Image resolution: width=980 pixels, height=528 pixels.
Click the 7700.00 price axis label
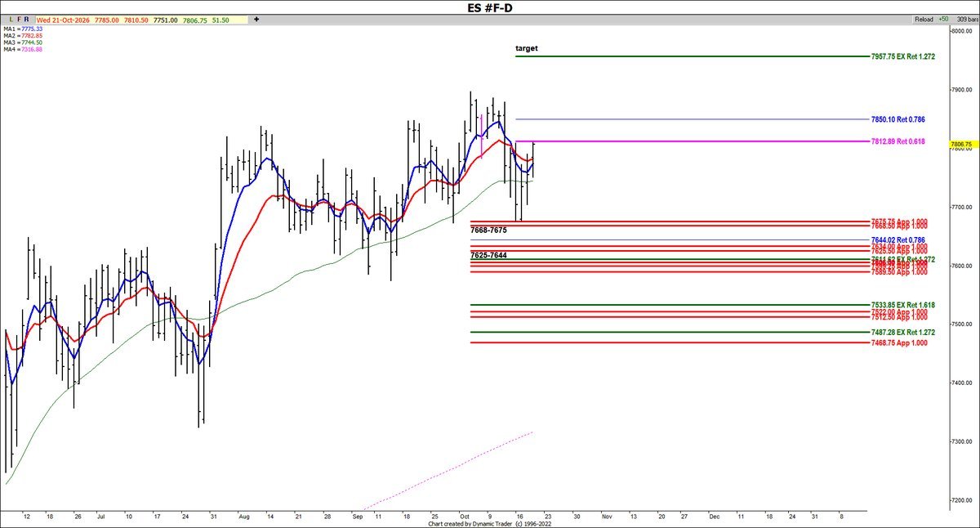click(960, 207)
